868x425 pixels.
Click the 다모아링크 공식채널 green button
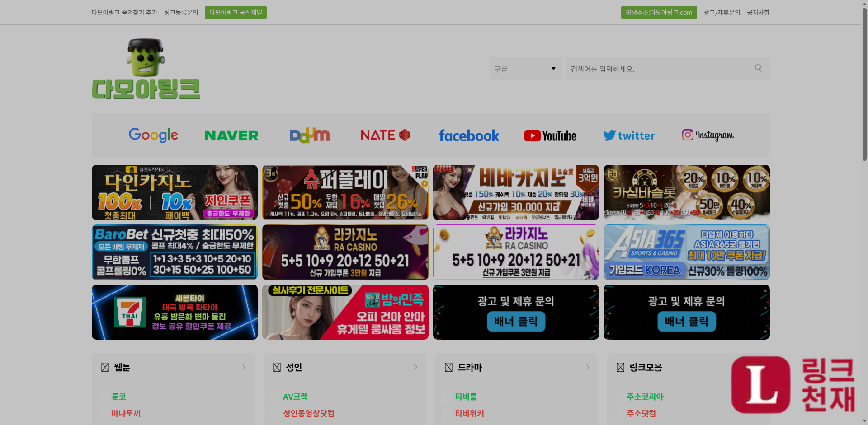tap(236, 13)
